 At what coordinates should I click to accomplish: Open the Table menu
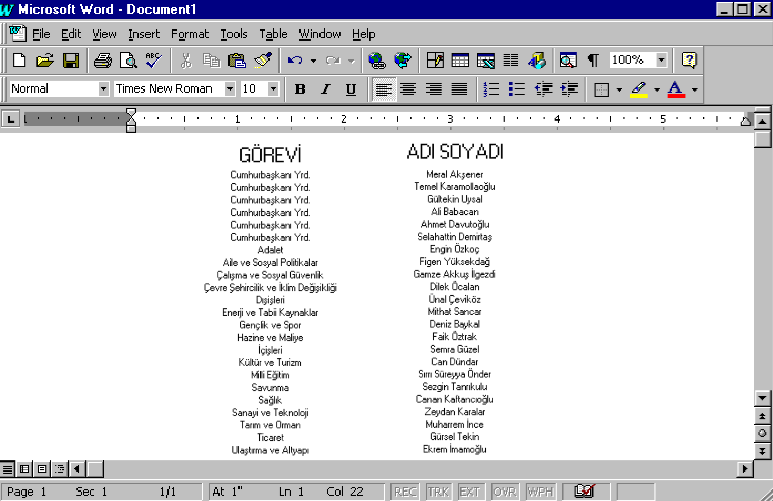point(273,34)
